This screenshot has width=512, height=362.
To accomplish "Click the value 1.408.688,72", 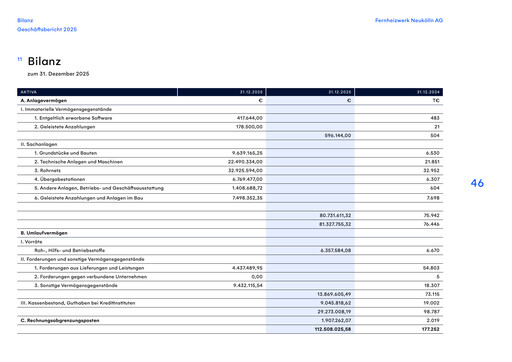I will click(x=247, y=188).
